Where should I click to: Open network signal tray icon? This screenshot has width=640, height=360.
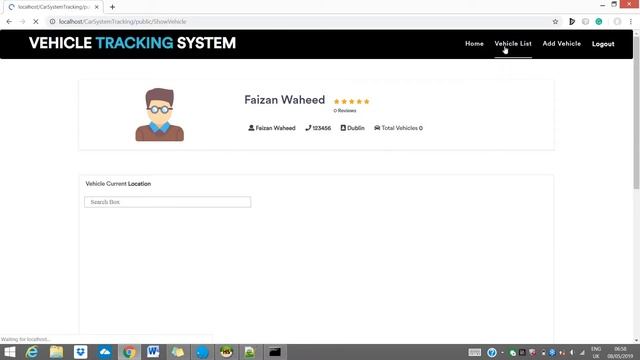582,352
